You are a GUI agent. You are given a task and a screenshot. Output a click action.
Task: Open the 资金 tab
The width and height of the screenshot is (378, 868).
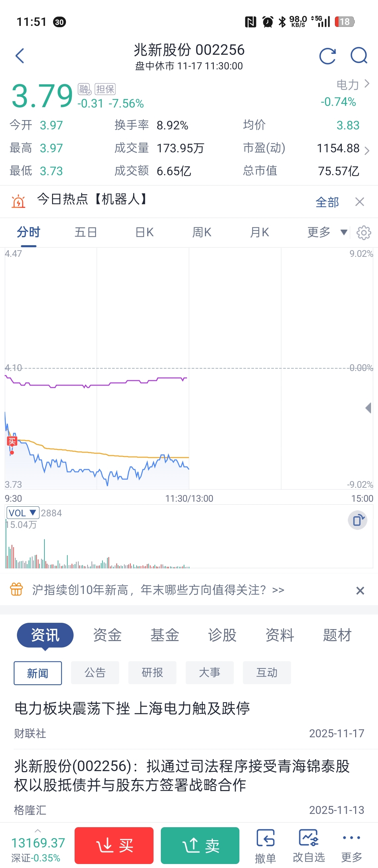coord(107,635)
